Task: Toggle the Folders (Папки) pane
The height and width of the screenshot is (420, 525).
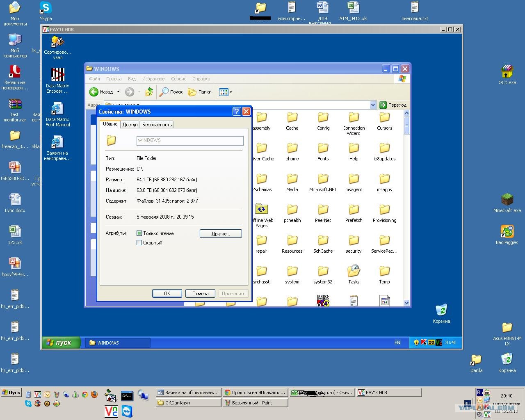Action: coord(200,92)
